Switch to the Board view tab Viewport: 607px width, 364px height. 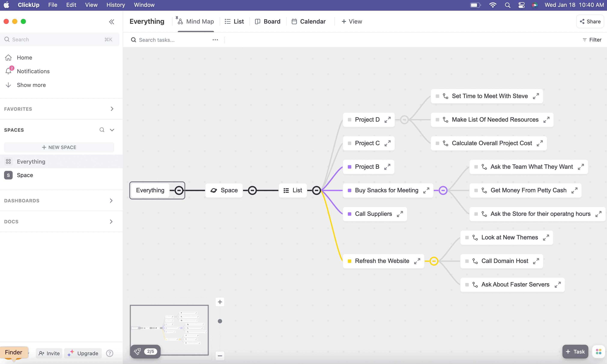click(x=268, y=22)
